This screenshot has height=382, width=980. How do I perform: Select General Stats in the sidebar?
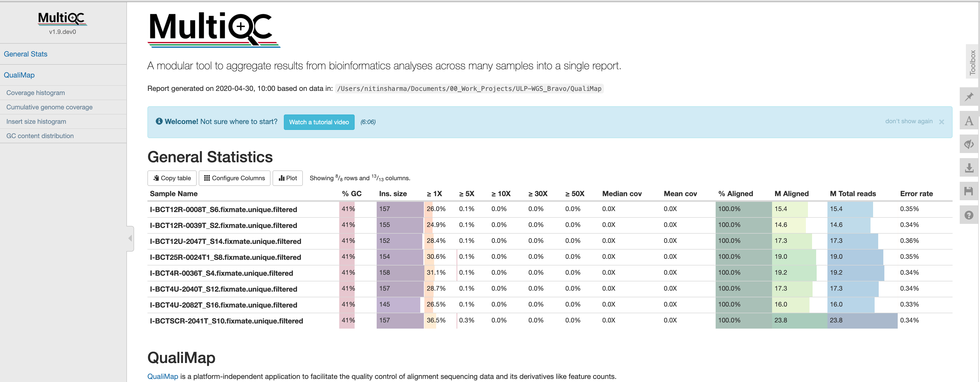(x=25, y=54)
